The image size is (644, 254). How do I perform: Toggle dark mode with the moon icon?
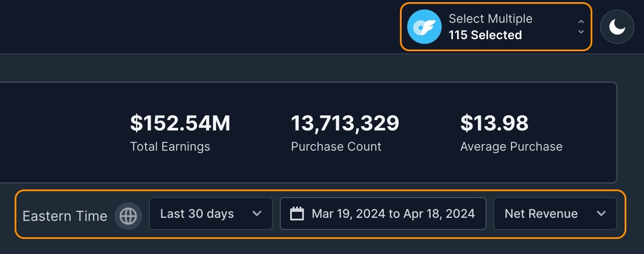[x=617, y=27]
